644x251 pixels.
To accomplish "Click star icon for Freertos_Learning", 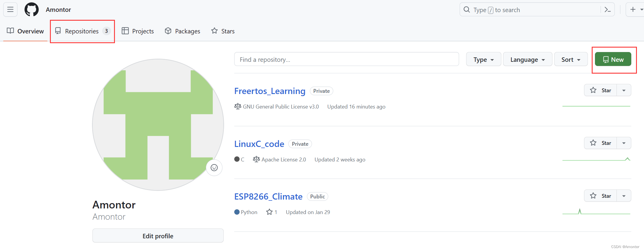I will 593,90.
